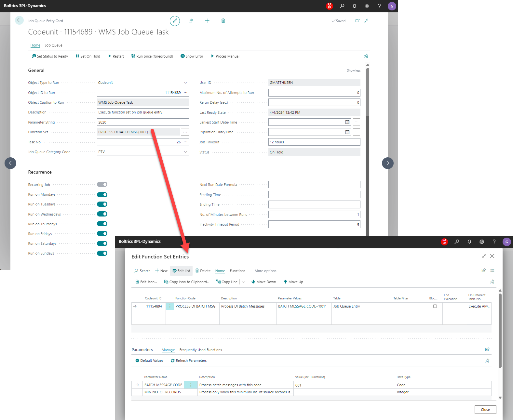Screen dimensions: 513x420
Task: Click the share icon in the Parameters section
Action: click(x=487, y=349)
